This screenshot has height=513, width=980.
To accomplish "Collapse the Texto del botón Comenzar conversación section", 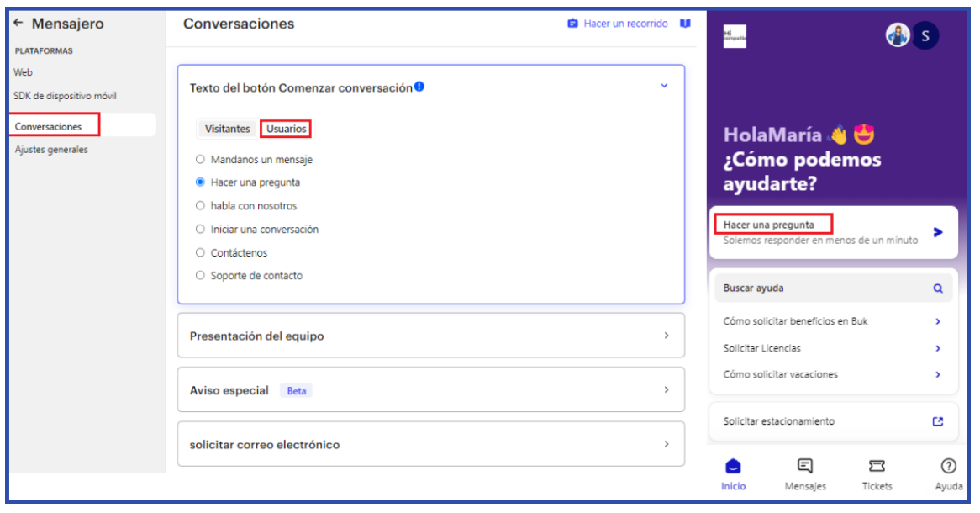I will 664,87.
